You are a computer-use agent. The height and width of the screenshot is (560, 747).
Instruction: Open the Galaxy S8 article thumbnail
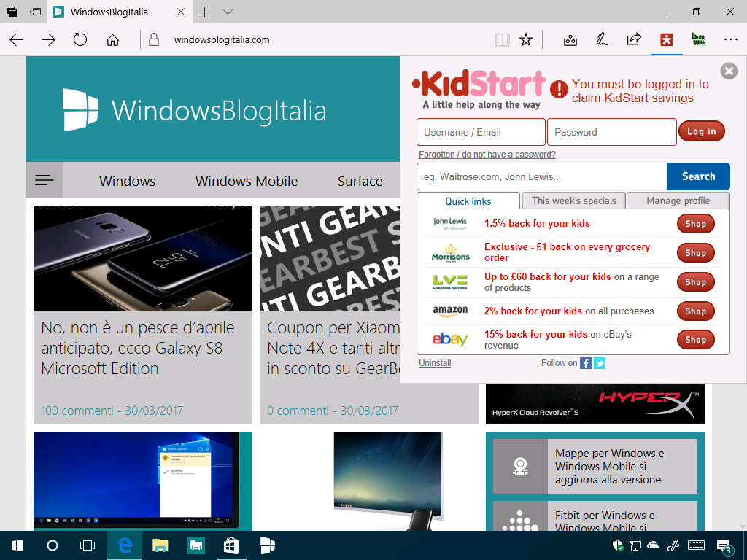143,259
